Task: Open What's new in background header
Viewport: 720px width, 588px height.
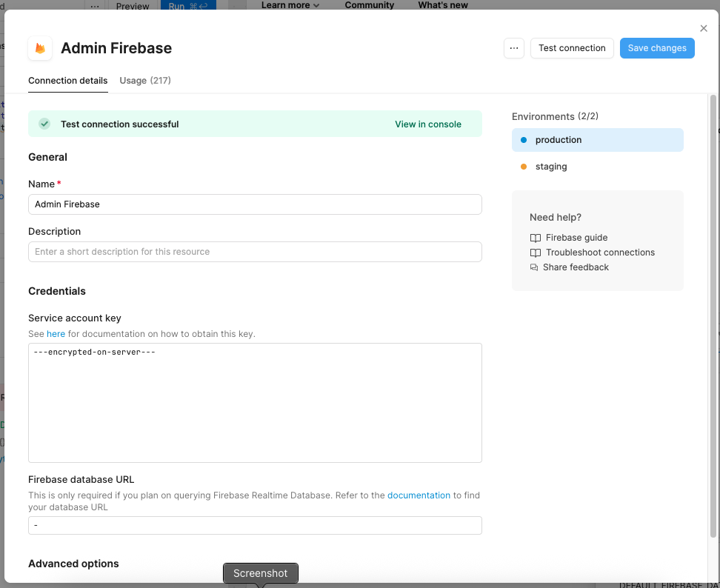Action: 443,5
